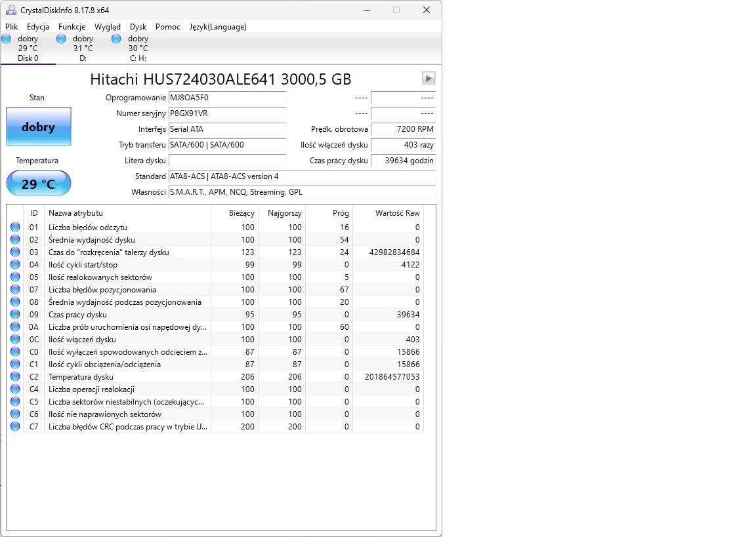Click the blue status dot next to attribute 01
This screenshot has width=756, height=537.
click(x=14, y=227)
